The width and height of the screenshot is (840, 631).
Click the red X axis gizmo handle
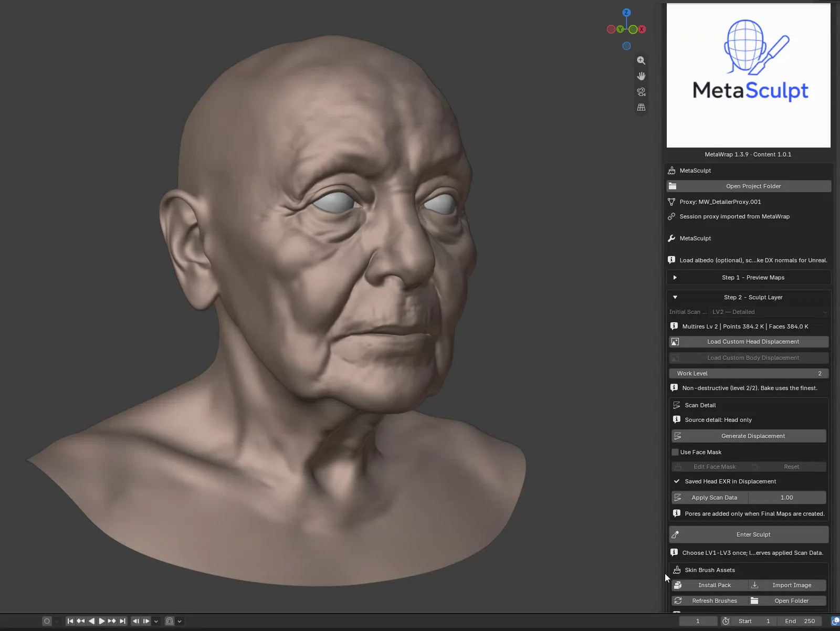click(x=642, y=29)
